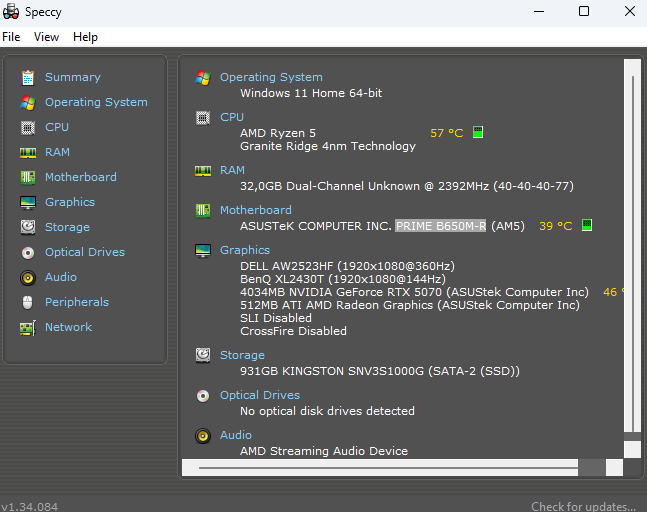The height and width of the screenshot is (512, 647).
Task: Click the Graphics monitor icon in sidebar
Action: [x=28, y=203]
